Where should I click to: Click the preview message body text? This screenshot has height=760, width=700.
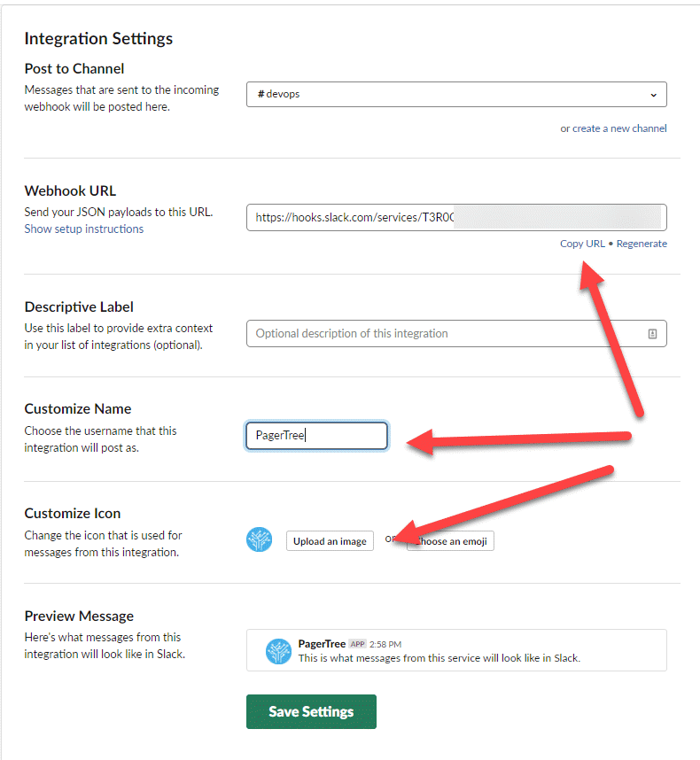[439, 658]
